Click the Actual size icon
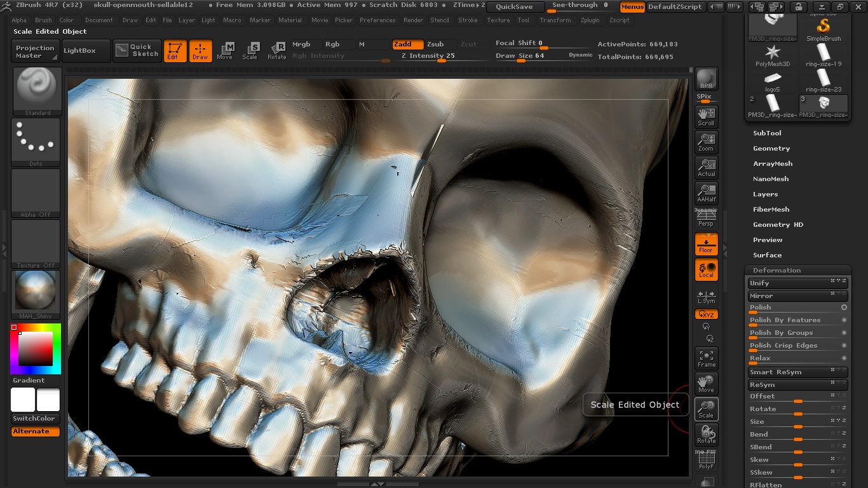The image size is (868, 488). click(706, 167)
